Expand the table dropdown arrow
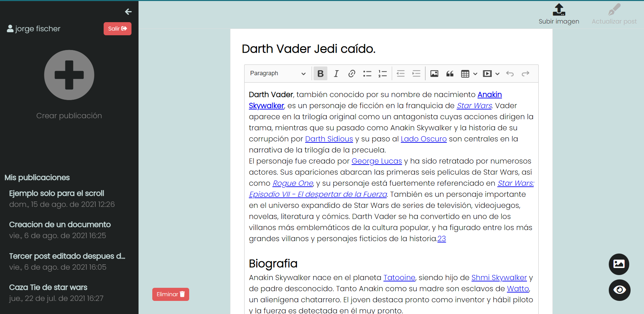 pyautogui.click(x=475, y=74)
